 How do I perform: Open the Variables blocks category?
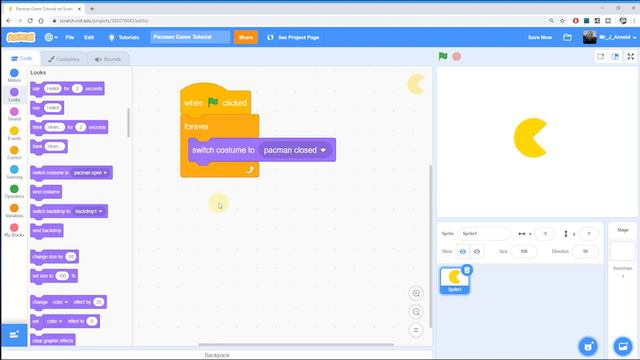14,211
